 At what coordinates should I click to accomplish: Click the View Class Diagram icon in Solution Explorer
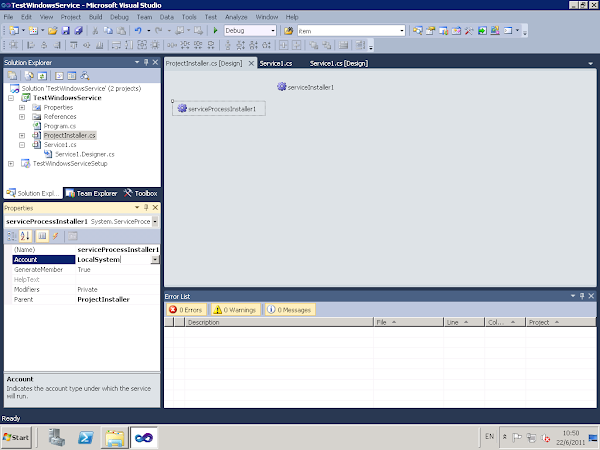pyautogui.click(x=85, y=76)
